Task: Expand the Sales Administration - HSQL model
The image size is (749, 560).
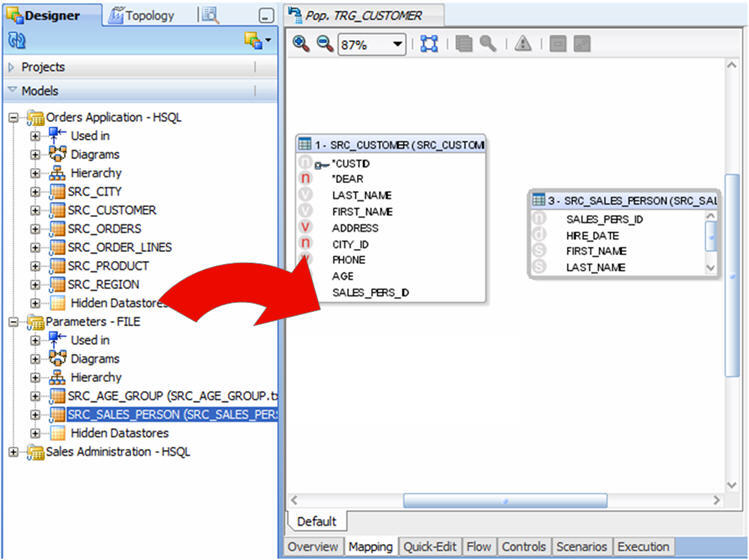Action: pos(13,452)
